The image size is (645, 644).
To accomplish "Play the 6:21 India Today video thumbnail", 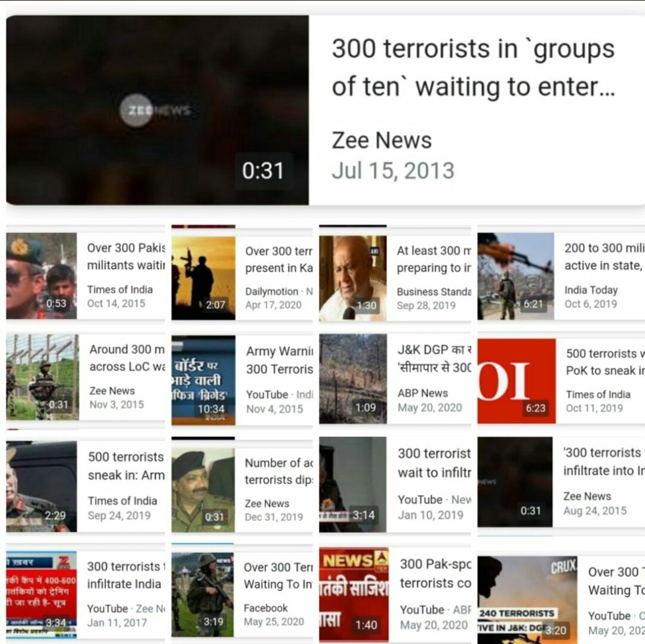I will pyautogui.click(x=515, y=276).
